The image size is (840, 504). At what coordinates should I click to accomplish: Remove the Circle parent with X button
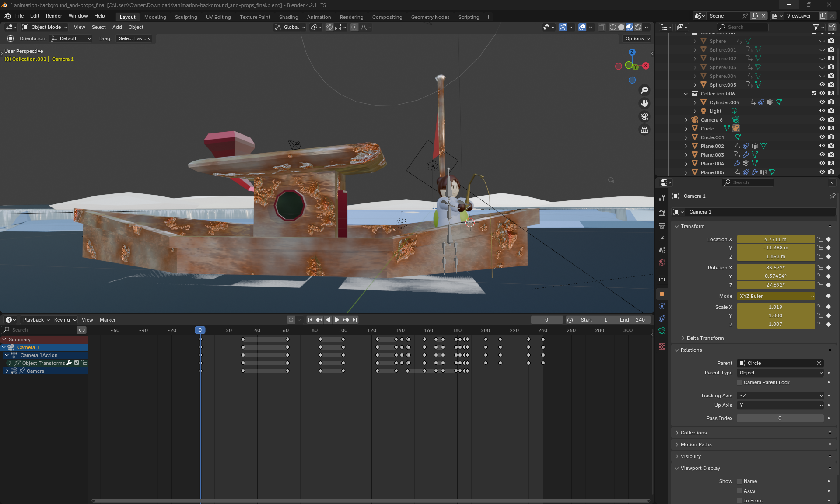(819, 363)
